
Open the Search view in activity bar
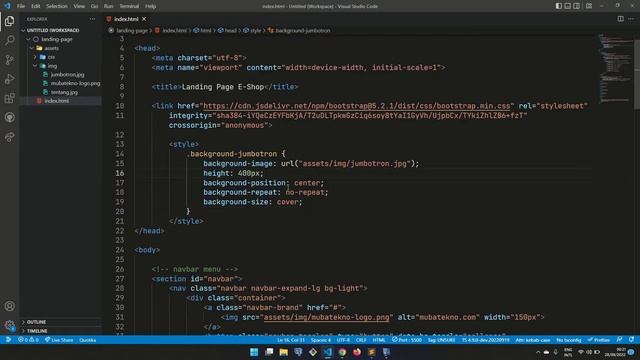pyautogui.click(x=9, y=40)
